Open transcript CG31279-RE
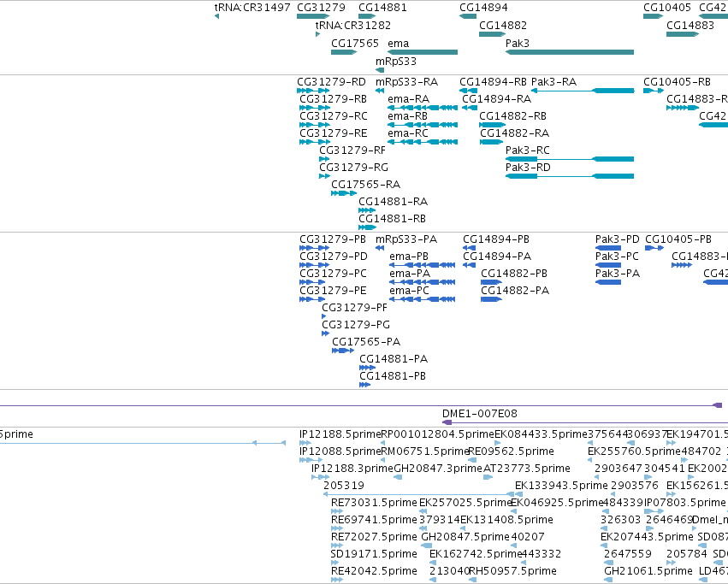Screen dimensions: 728x584 [315, 142]
